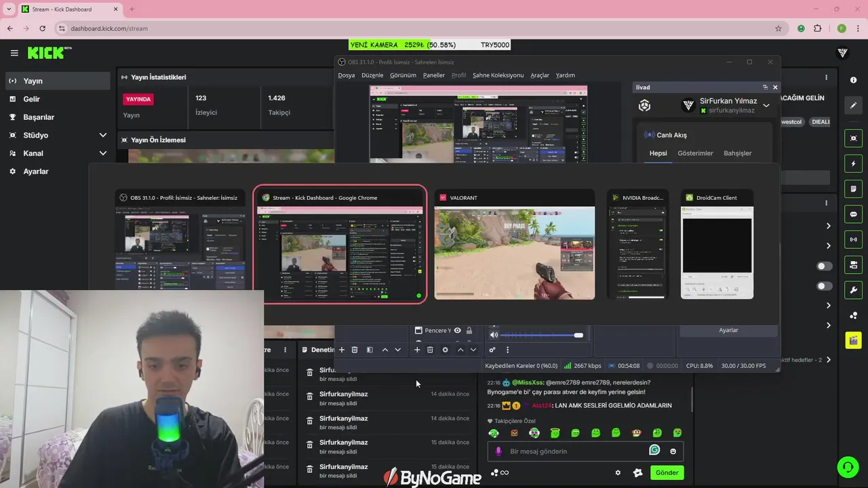This screenshot has width=868, height=488.
Task: Open SirFurkan Yılmaz account dropdown in livad
Action: click(766, 106)
